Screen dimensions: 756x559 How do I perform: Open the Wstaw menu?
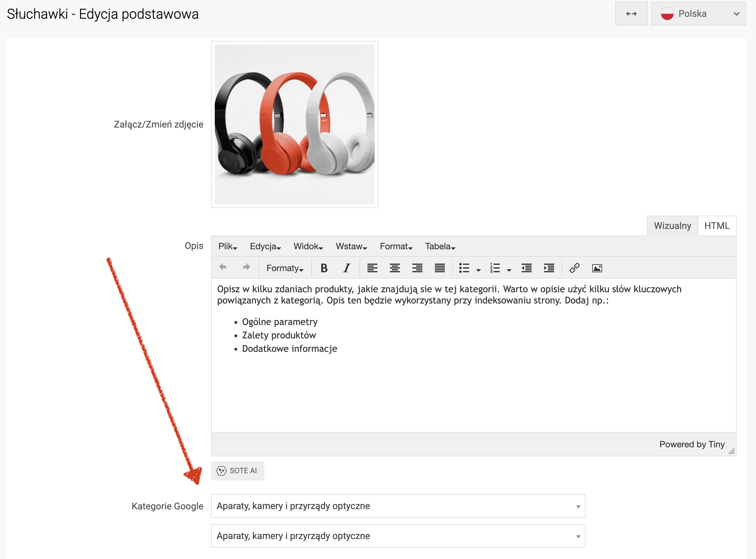pyautogui.click(x=351, y=246)
